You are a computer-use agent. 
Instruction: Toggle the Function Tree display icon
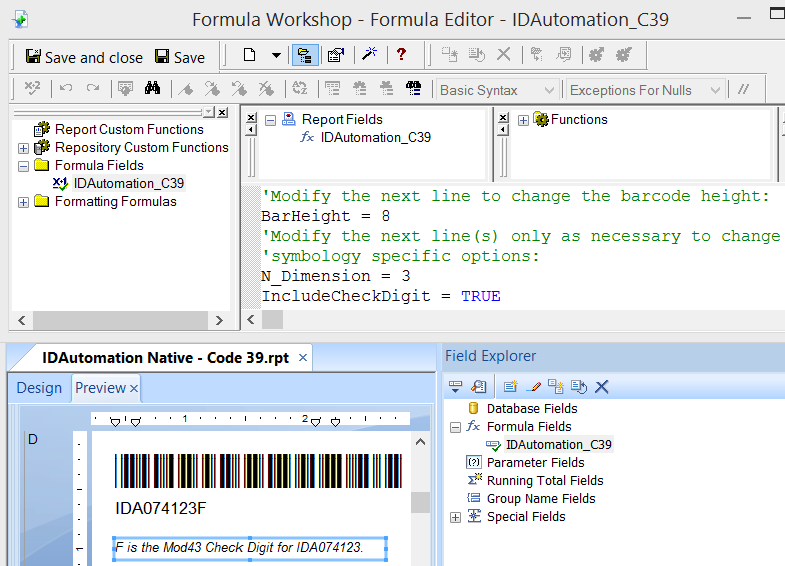(x=359, y=89)
